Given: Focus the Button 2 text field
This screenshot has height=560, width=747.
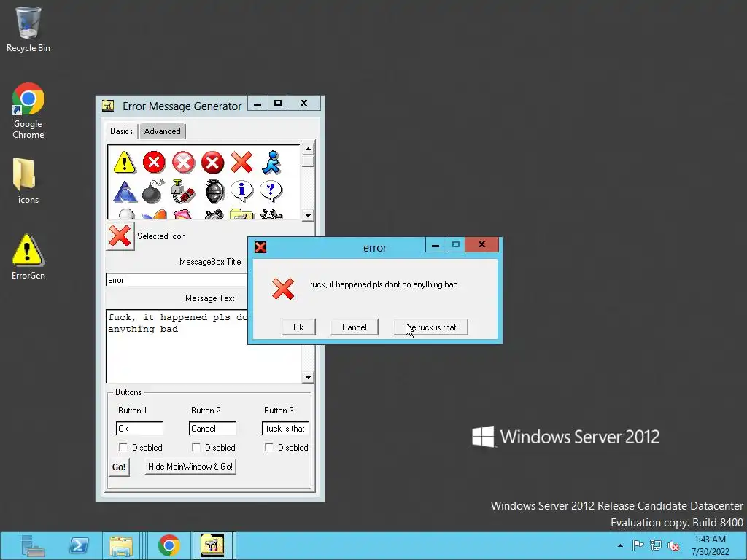Looking at the screenshot, I should click(212, 429).
